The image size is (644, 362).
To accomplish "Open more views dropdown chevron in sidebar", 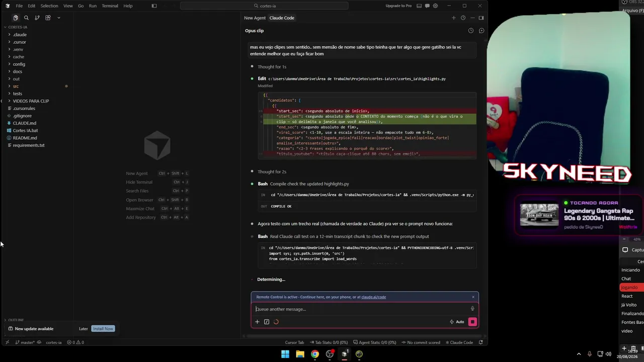I will click(58, 18).
